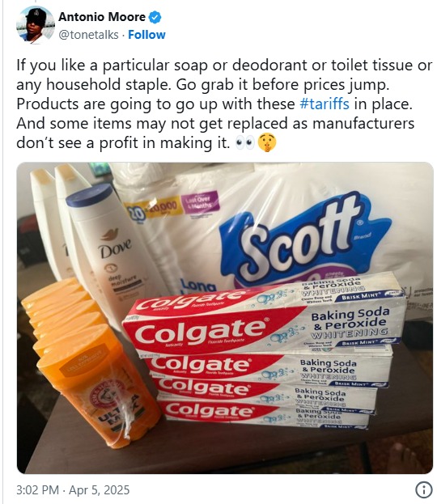Screen dimensions: 437x504
Task: Click the blue verified checkmark badge
Action: [x=155, y=17]
